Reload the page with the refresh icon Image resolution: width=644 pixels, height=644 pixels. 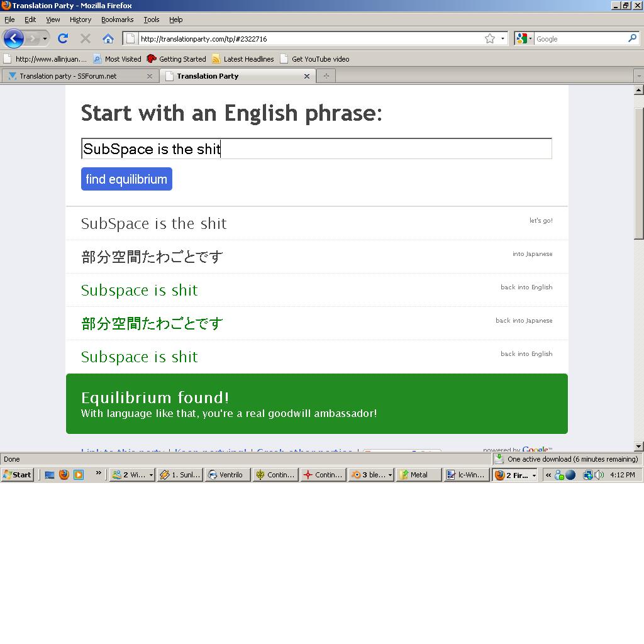tap(63, 38)
